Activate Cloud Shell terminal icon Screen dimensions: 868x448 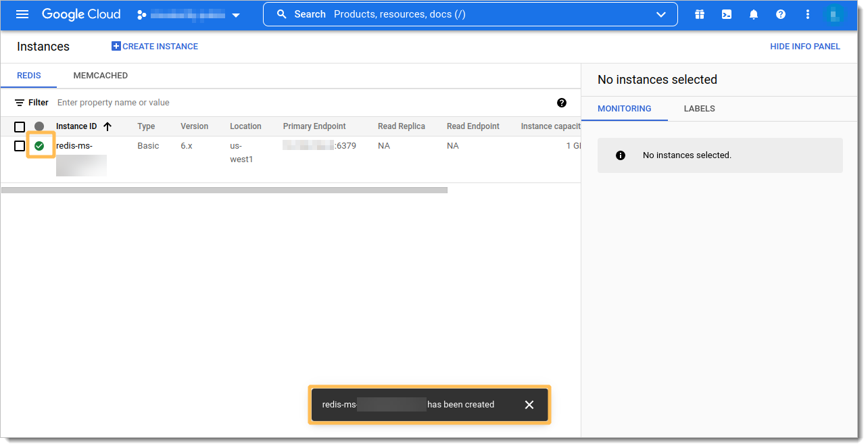pyautogui.click(x=727, y=14)
